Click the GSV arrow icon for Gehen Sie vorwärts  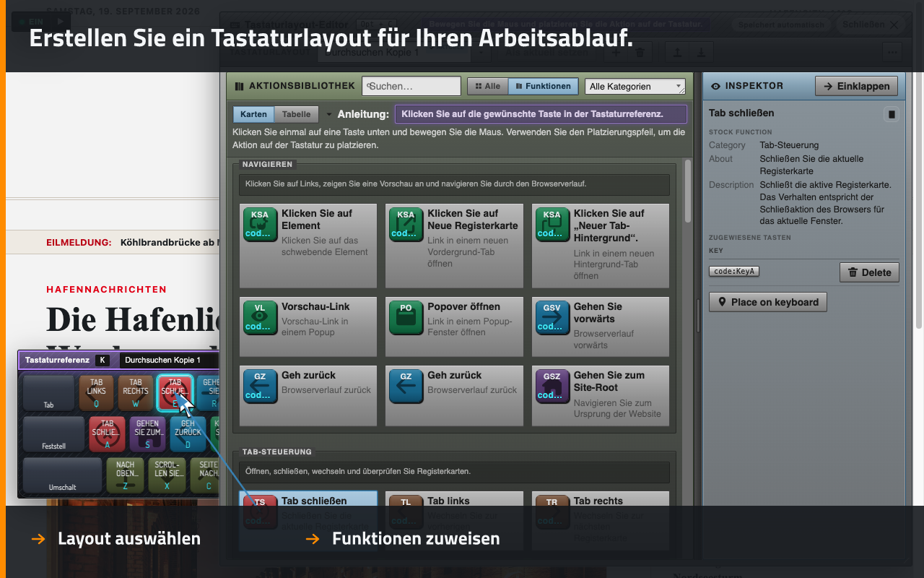(x=552, y=318)
